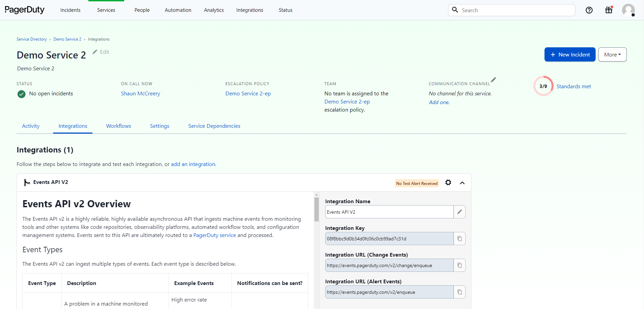644x309 pixels.
Task: Open the gift what's new icon
Action: click(609, 10)
